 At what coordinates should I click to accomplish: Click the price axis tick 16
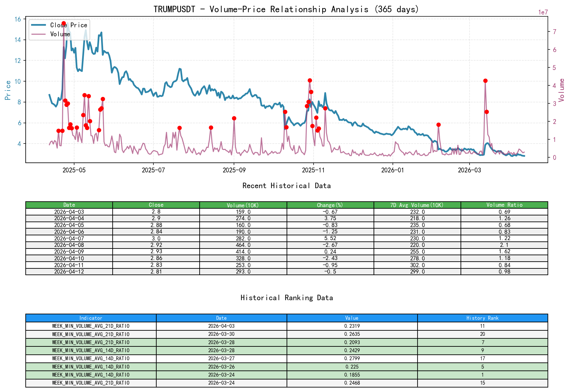coord(18,19)
